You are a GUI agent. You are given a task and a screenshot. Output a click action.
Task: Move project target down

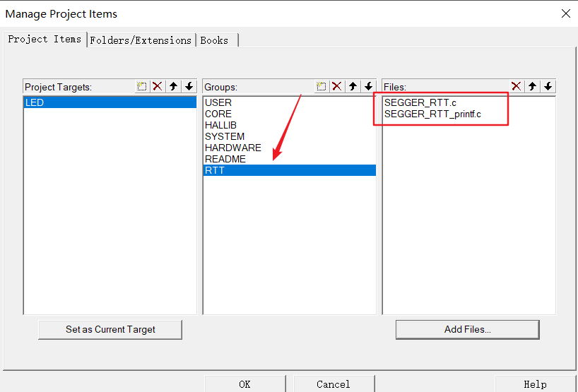(x=189, y=87)
